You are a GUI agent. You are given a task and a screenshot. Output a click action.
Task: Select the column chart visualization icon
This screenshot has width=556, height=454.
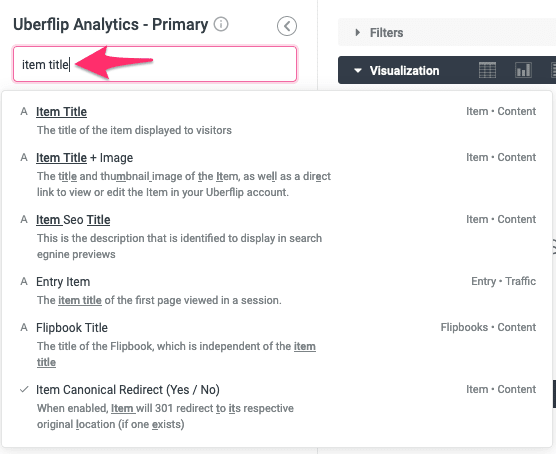click(x=523, y=70)
